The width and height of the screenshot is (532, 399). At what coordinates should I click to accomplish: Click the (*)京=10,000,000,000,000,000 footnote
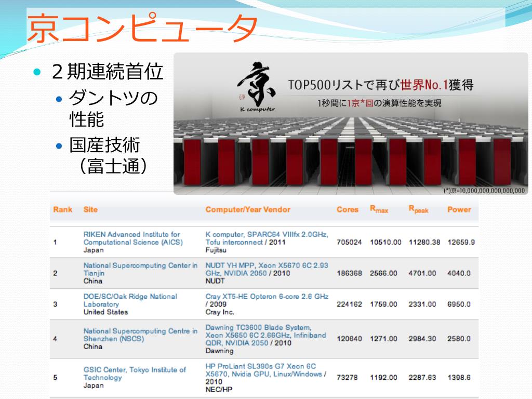pos(484,191)
